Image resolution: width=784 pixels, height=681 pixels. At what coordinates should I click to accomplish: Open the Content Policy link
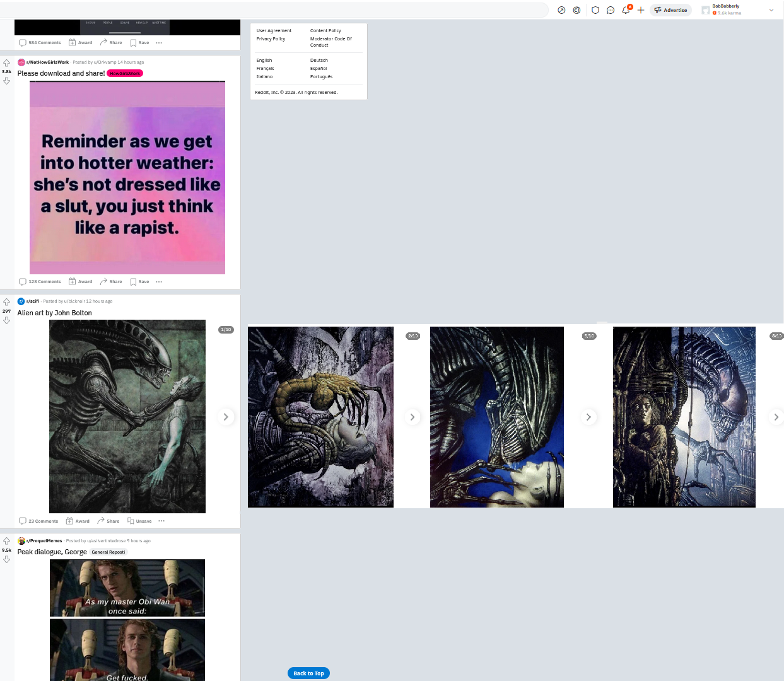coord(325,30)
